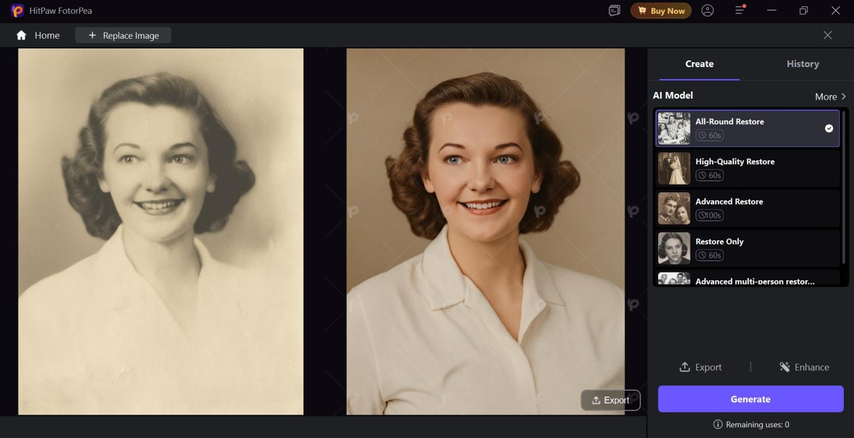Screen dimensions: 854x438
Task: Click the Restore Only thumbnail
Action: click(674, 248)
